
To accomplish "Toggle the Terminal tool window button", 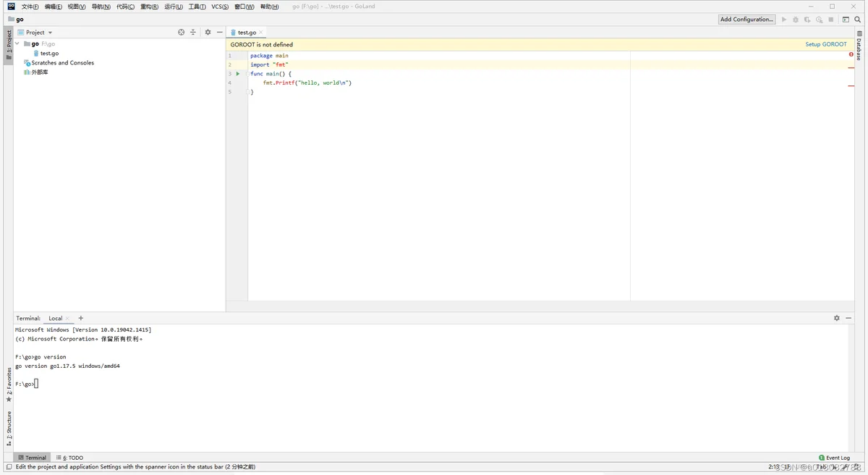I will [32, 458].
